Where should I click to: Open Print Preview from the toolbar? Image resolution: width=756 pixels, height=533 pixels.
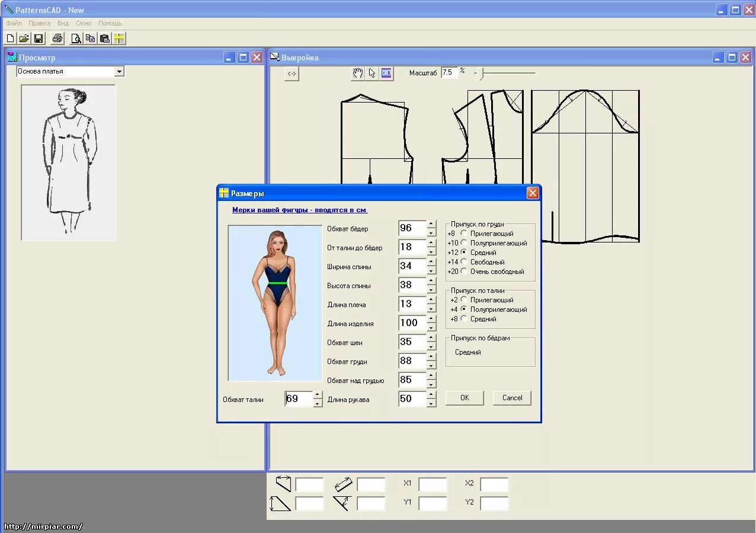click(76, 39)
